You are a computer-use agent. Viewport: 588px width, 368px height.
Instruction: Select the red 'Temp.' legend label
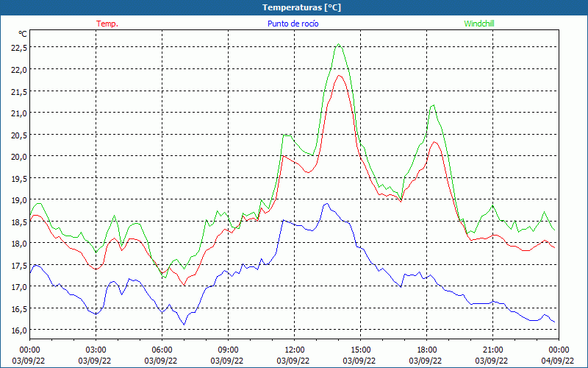[x=107, y=24]
